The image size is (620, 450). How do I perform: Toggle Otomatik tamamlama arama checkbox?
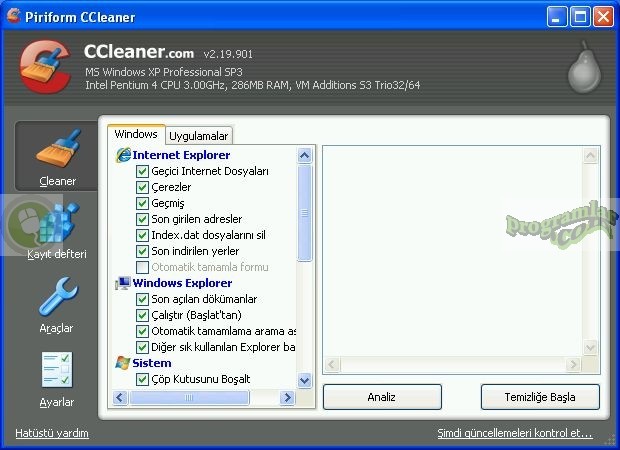click(x=142, y=331)
